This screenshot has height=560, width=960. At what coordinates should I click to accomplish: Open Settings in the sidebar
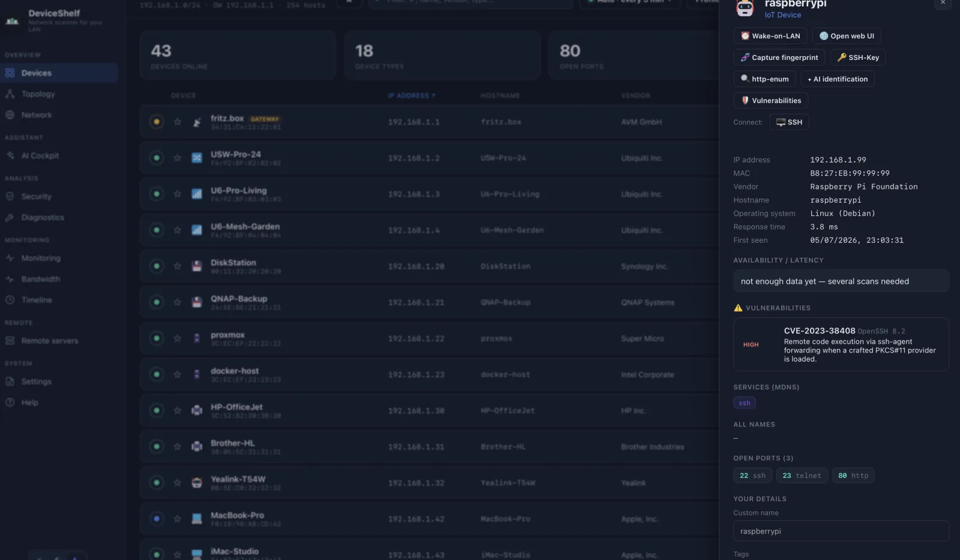[59, 382]
